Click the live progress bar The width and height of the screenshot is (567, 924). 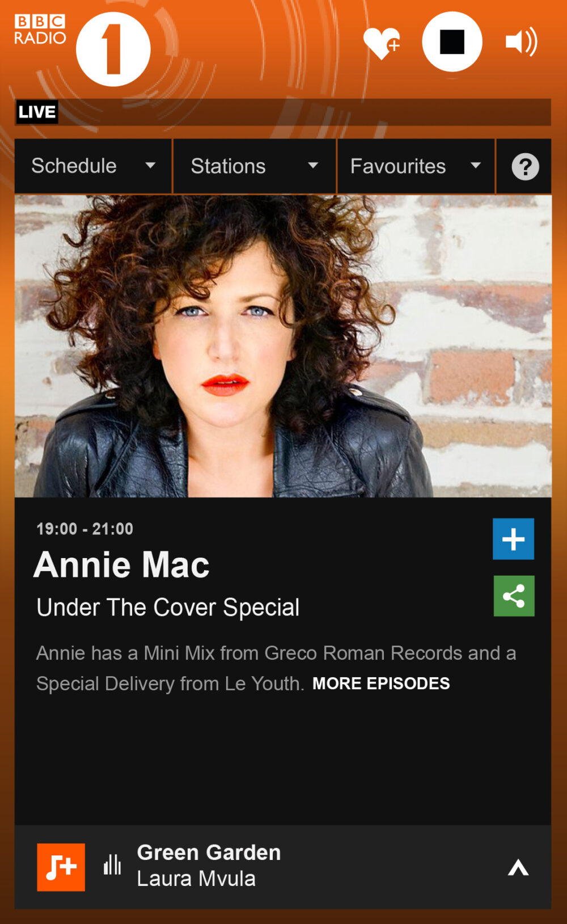(304, 112)
